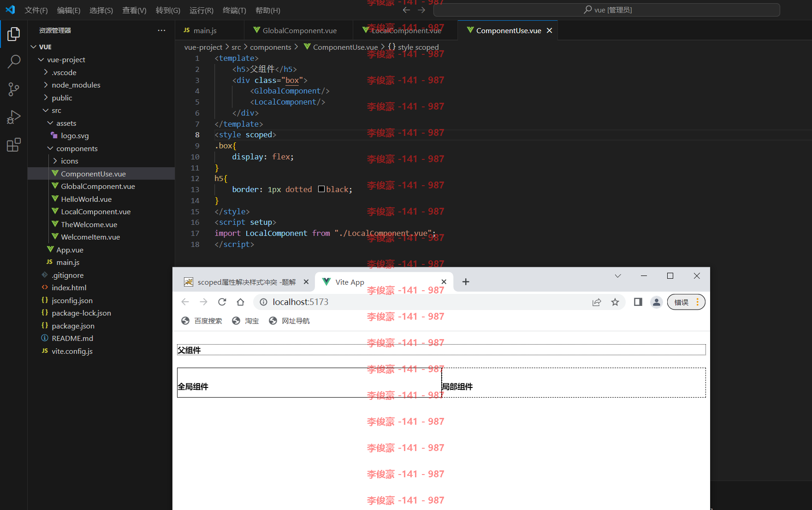Open explorer panel more actions menu

tap(161, 30)
